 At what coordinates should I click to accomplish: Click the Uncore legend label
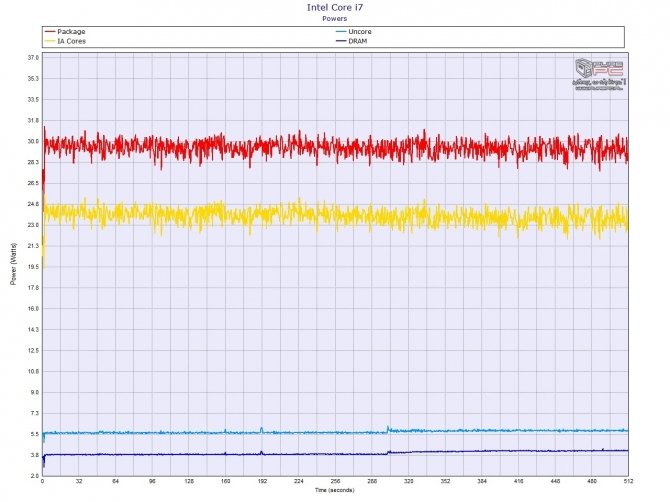360,32
